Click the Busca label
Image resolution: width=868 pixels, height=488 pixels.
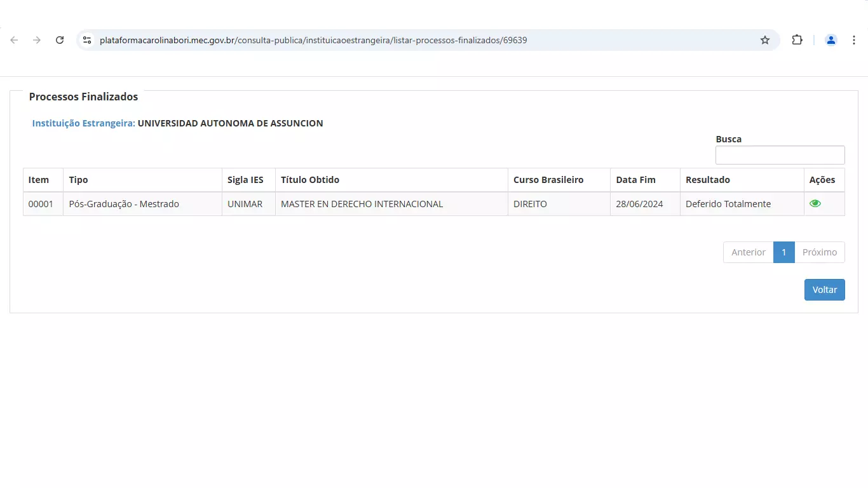point(728,139)
